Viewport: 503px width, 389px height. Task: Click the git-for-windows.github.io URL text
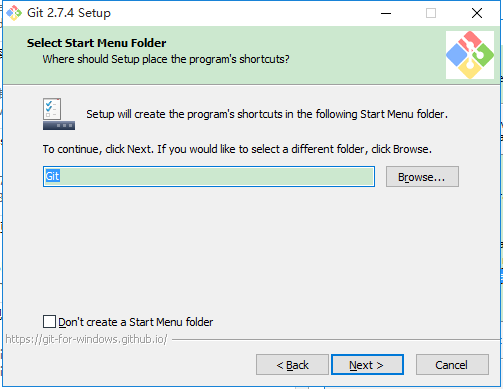(86, 339)
